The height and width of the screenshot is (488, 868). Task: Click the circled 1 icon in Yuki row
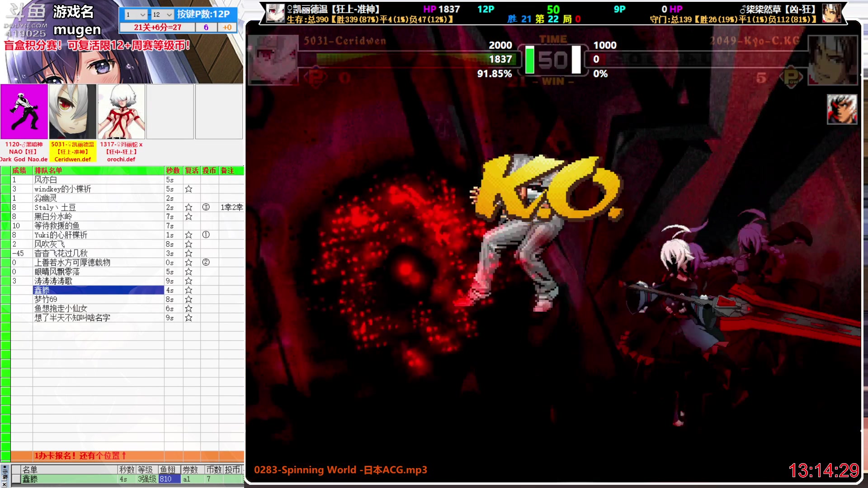(206, 235)
